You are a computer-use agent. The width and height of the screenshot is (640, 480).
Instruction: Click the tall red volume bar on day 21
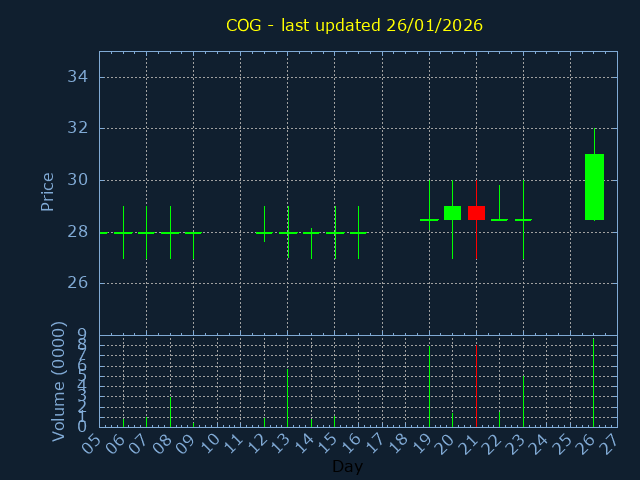[x=476, y=386]
